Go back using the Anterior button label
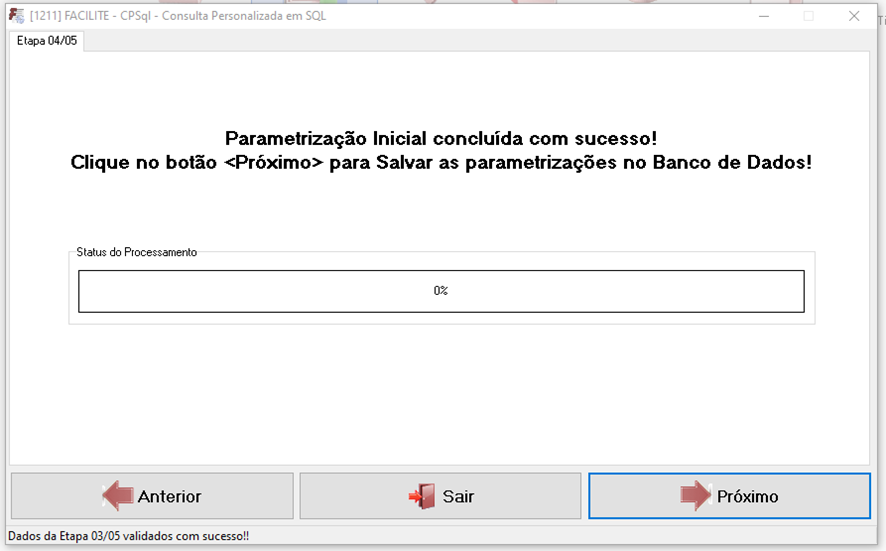 tap(169, 496)
